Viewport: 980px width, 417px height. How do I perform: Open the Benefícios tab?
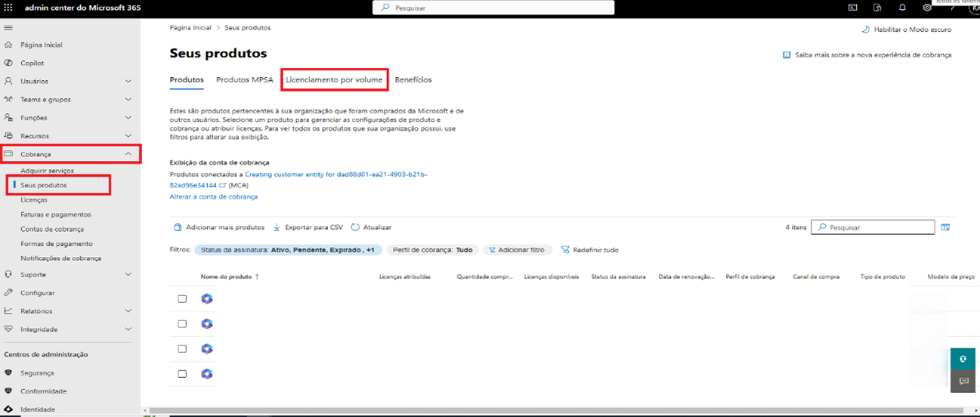[413, 79]
